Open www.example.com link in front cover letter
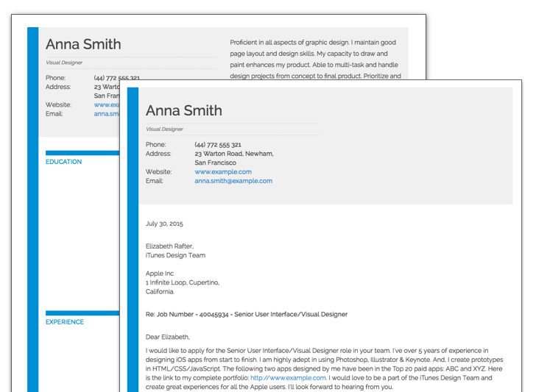The image size is (536, 392). coord(223,172)
